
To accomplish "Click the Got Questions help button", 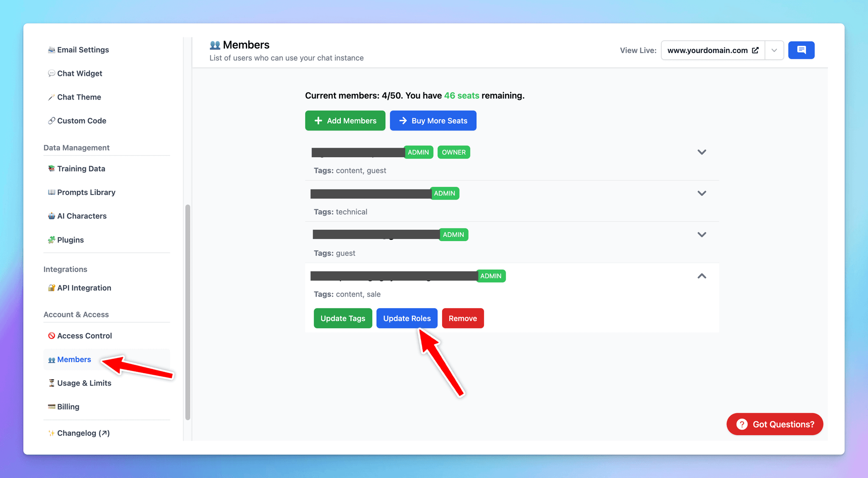I will 777,424.
